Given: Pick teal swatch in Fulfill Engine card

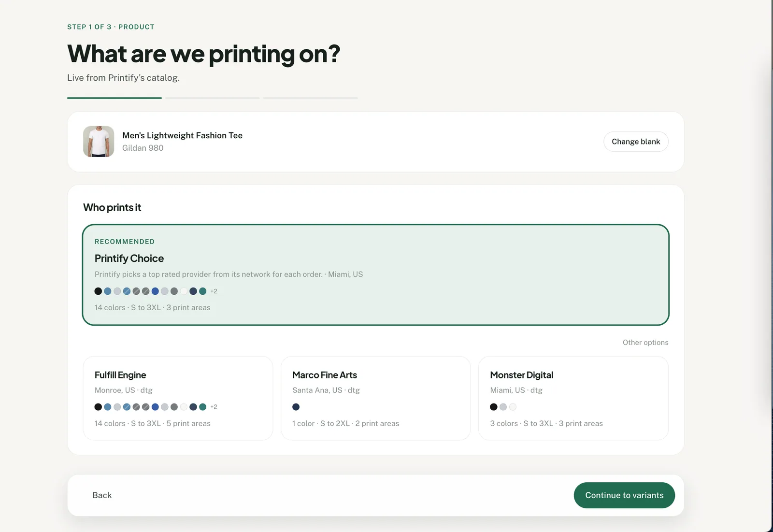Looking at the screenshot, I should (x=203, y=407).
